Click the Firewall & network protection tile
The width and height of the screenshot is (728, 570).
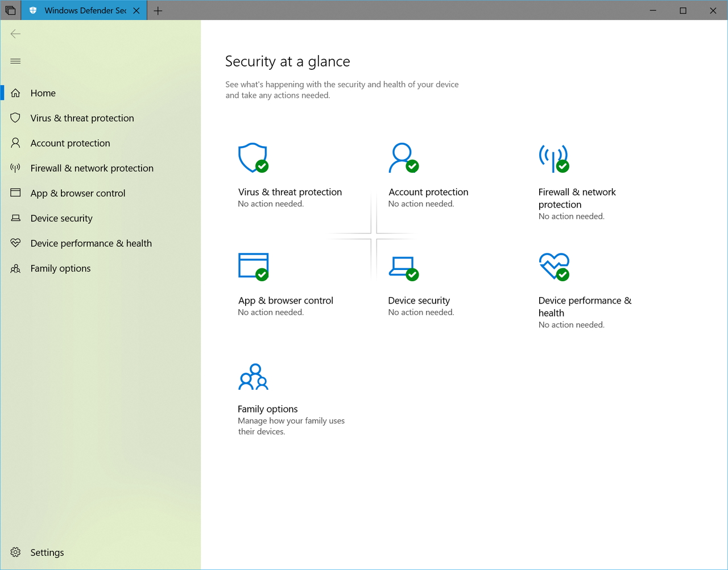pos(555,158)
